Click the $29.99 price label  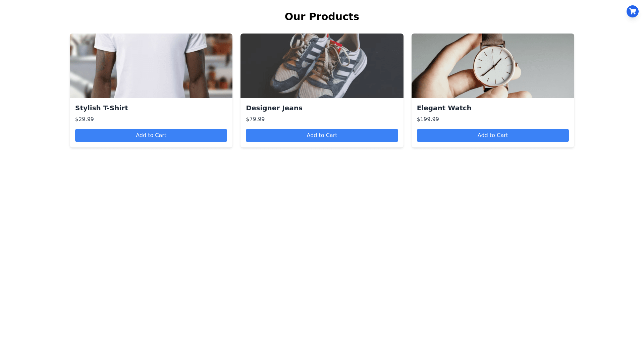point(85,119)
